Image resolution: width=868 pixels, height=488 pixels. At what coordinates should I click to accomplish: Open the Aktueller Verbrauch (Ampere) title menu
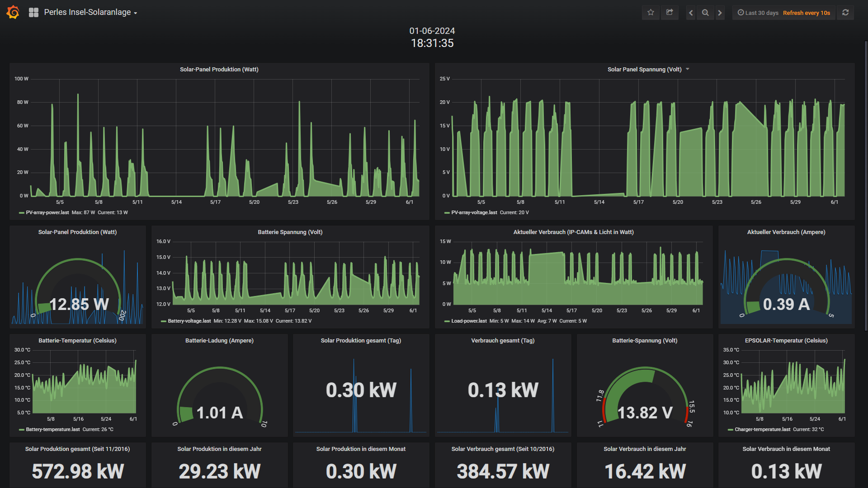click(x=786, y=232)
